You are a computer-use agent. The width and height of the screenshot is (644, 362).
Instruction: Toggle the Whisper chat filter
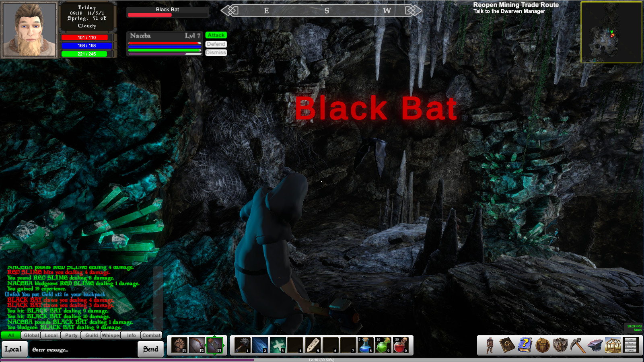click(110, 335)
